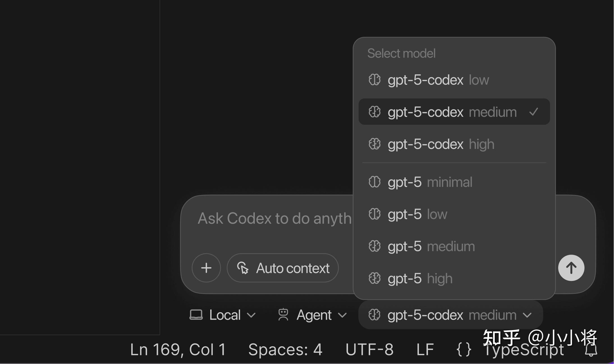
Task: Click the robot icon beside Agent
Action: point(283,315)
